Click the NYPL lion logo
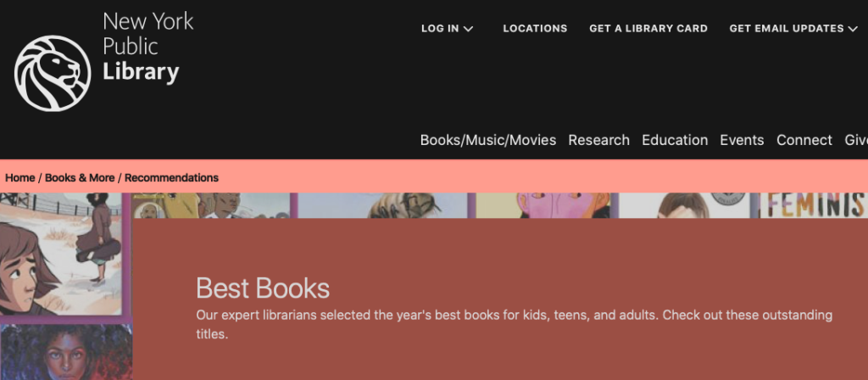This screenshot has height=380, width=868. point(53,73)
